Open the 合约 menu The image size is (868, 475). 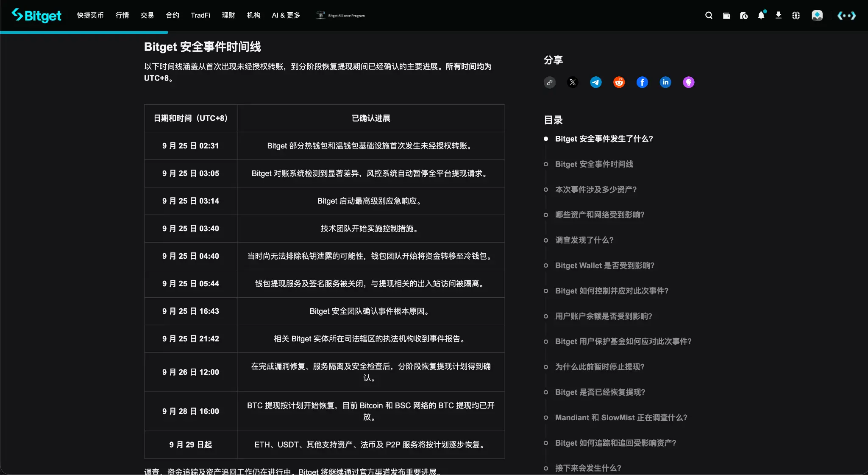coord(172,15)
